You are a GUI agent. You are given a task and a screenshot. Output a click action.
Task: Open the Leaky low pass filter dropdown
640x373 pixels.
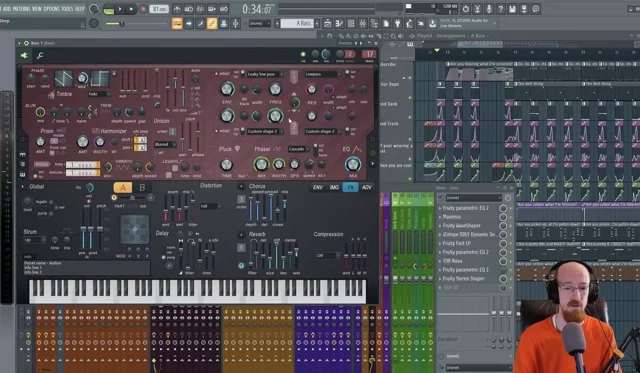coord(265,74)
